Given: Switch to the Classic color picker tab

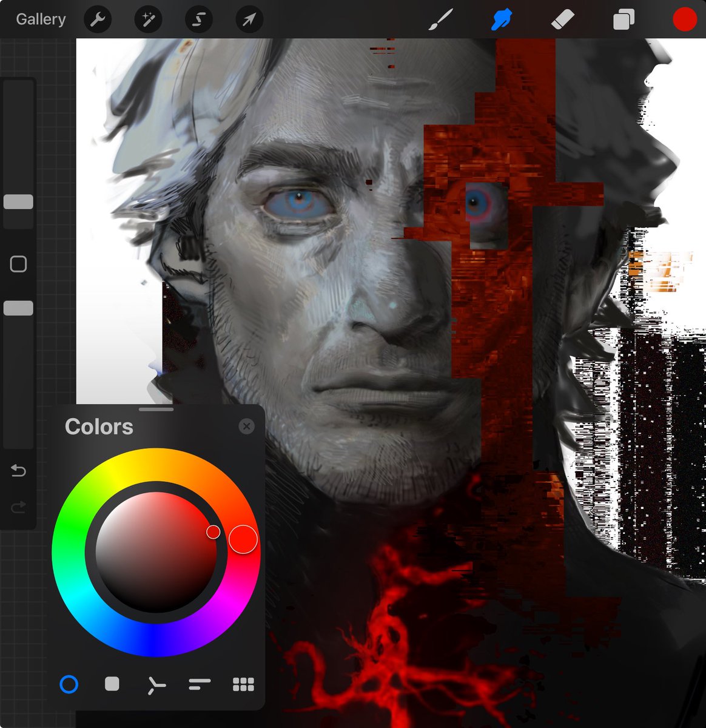Looking at the screenshot, I should pyautogui.click(x=112, y=684).
